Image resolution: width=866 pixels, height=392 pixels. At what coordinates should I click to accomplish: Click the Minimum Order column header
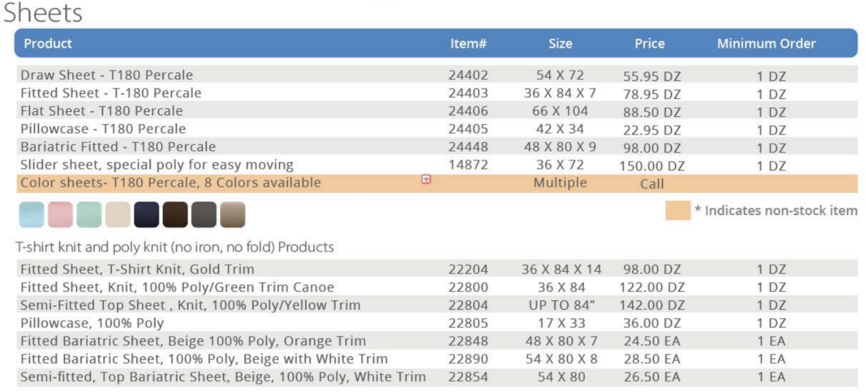coord(766,44)
